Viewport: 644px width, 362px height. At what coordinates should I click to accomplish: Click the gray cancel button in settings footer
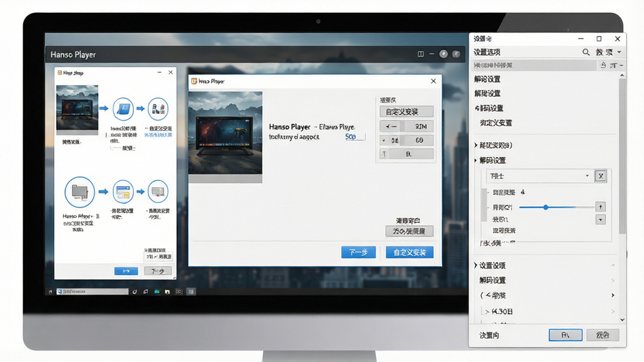[602, 335]
